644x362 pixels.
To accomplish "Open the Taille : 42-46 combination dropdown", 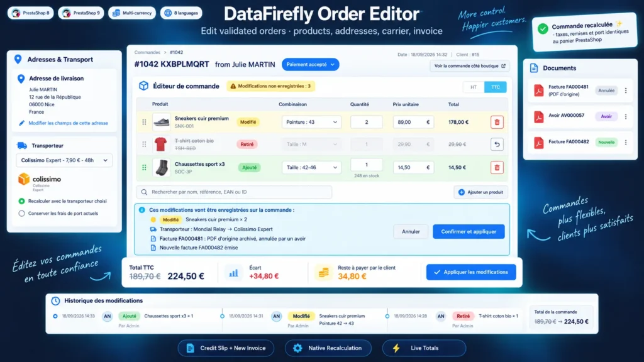I will point(311,167).
